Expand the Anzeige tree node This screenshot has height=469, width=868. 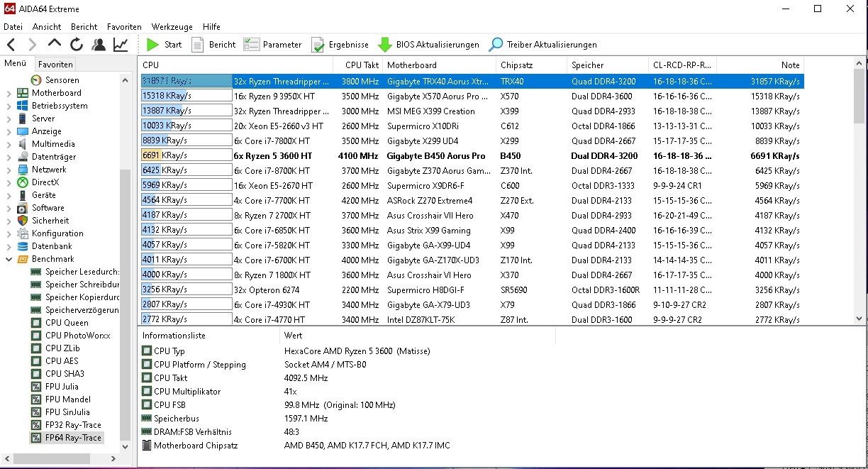(x=9, y=131)
